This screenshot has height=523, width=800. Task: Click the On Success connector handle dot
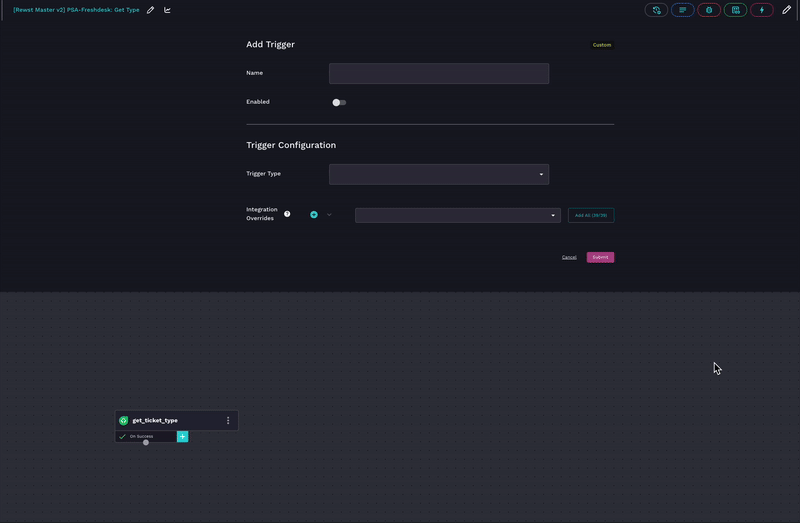146,442
